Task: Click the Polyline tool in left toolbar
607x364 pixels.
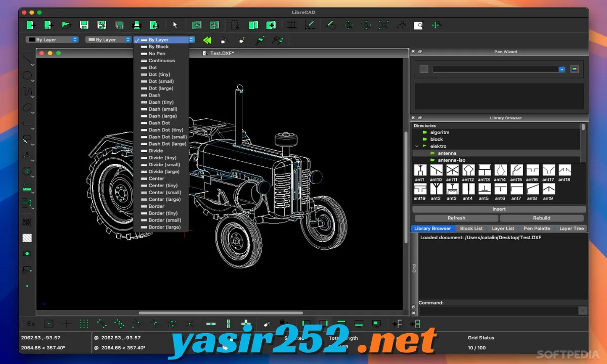Action: (x=27, y=123)
